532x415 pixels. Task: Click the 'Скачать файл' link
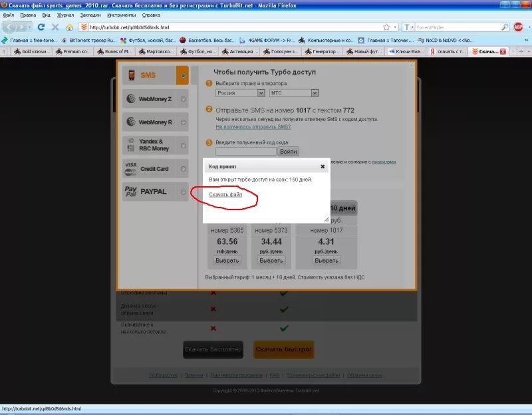[x=225, y=194]
